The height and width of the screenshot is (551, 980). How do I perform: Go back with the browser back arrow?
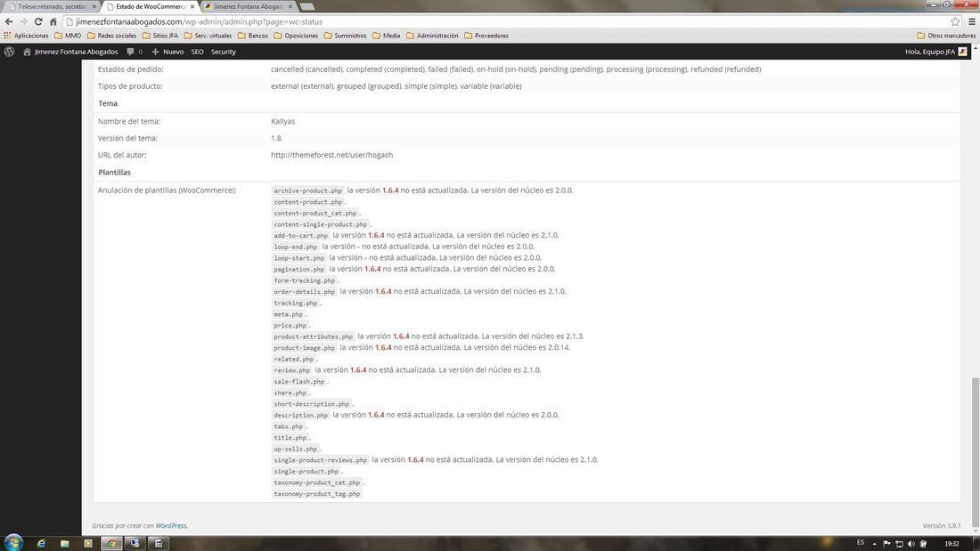(9, 21)
